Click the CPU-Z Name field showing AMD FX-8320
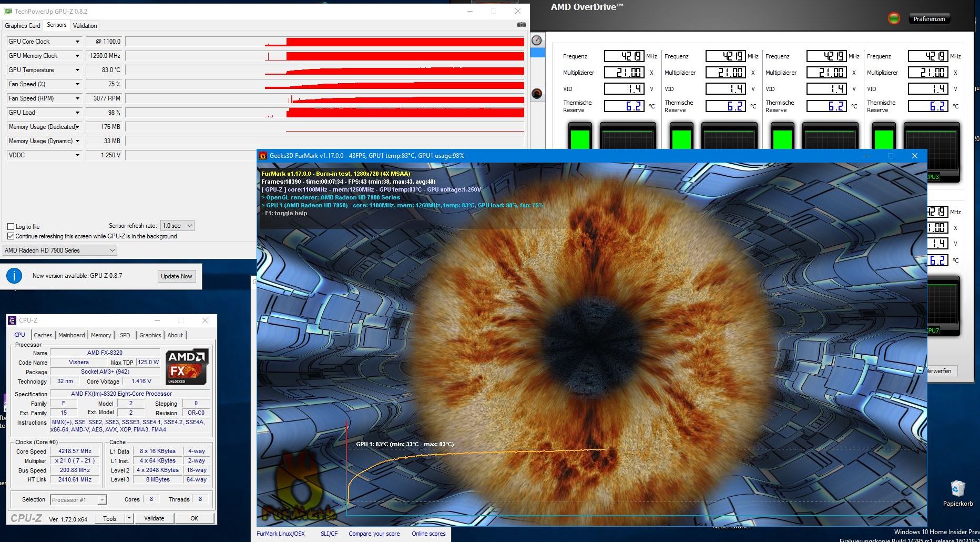Viewport: 980px width, 542px height. click(105, 353)
